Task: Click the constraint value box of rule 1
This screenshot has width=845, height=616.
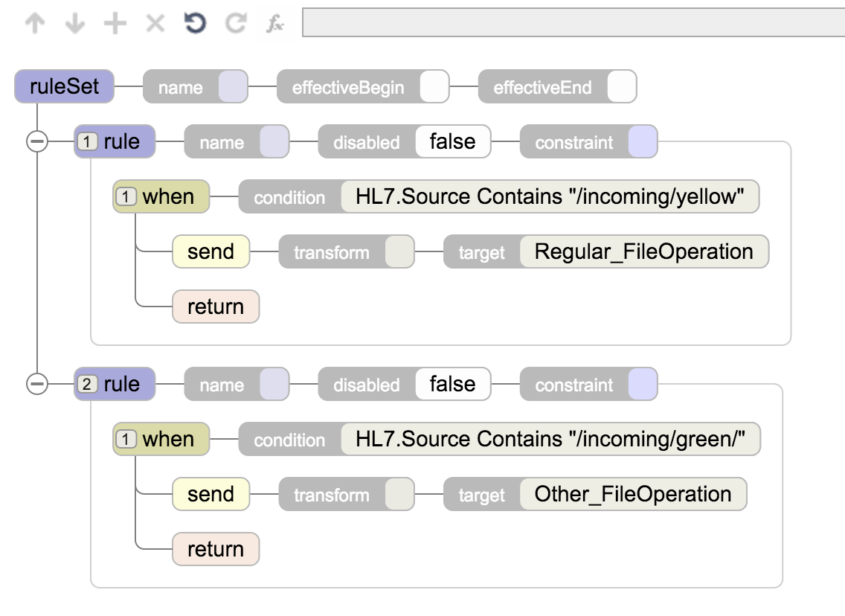Action: (x=643, y=141)
